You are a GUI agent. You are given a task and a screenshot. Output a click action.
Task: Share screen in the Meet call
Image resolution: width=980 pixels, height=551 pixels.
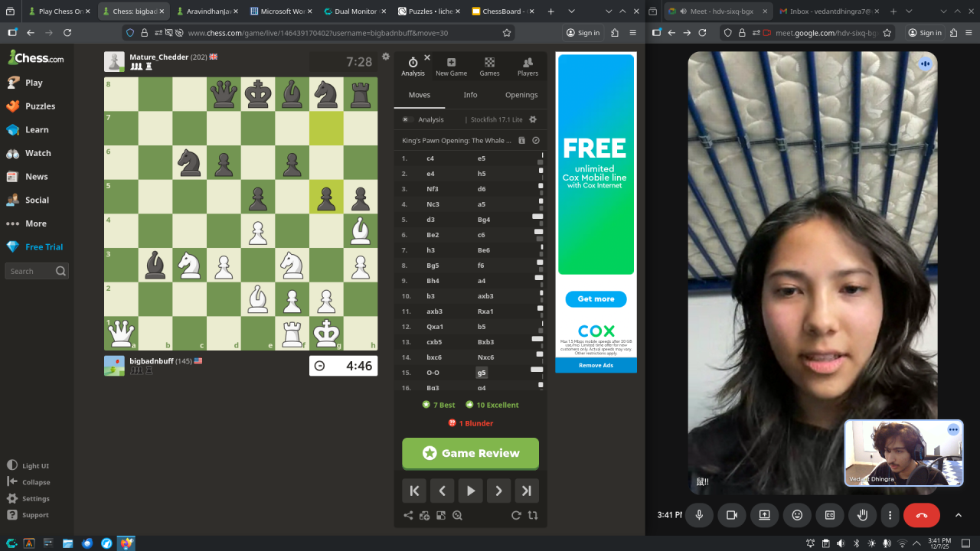click(764, 515)
